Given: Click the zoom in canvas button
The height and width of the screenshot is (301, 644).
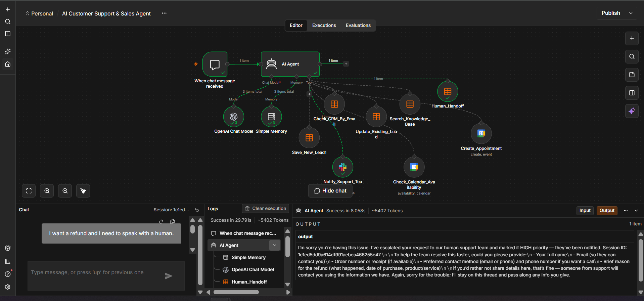Looking at the screenshot, I should pos(47,191).
